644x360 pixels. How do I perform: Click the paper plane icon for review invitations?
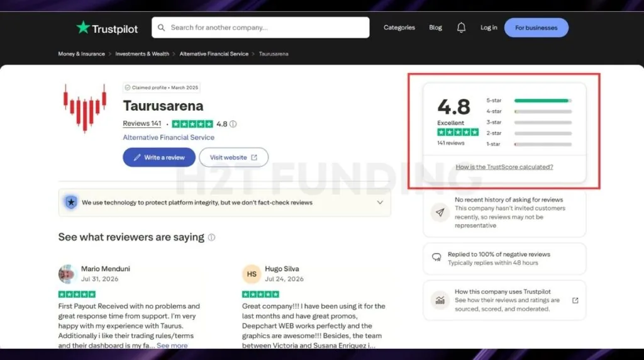[x=440, y=213]
